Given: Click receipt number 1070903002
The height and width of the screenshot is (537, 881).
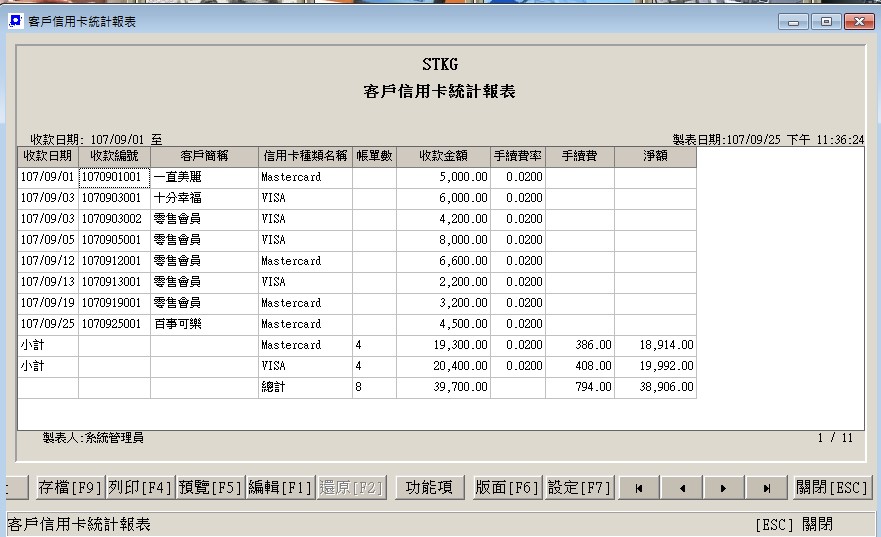Looking at the screenshot, I should click(114, 219).
